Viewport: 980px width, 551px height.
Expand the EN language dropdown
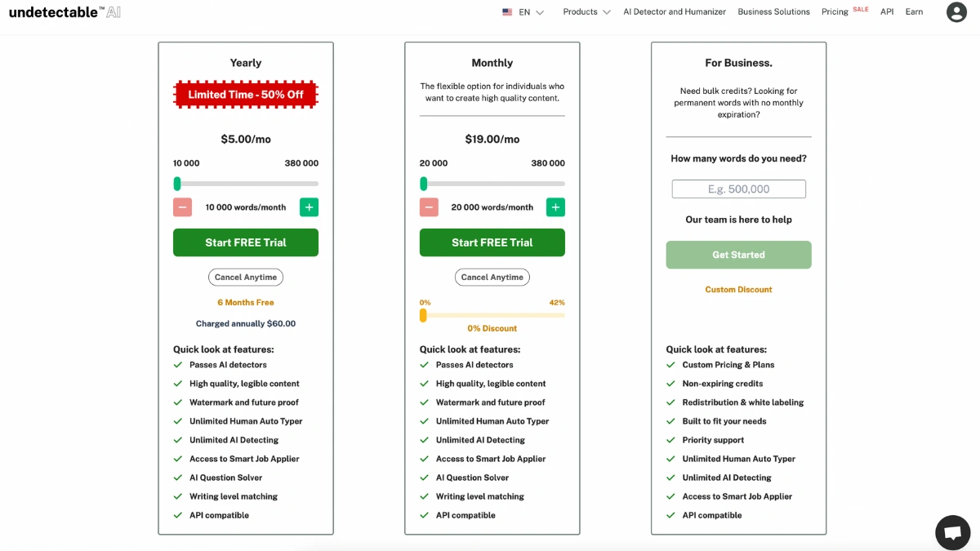(531, 12)
